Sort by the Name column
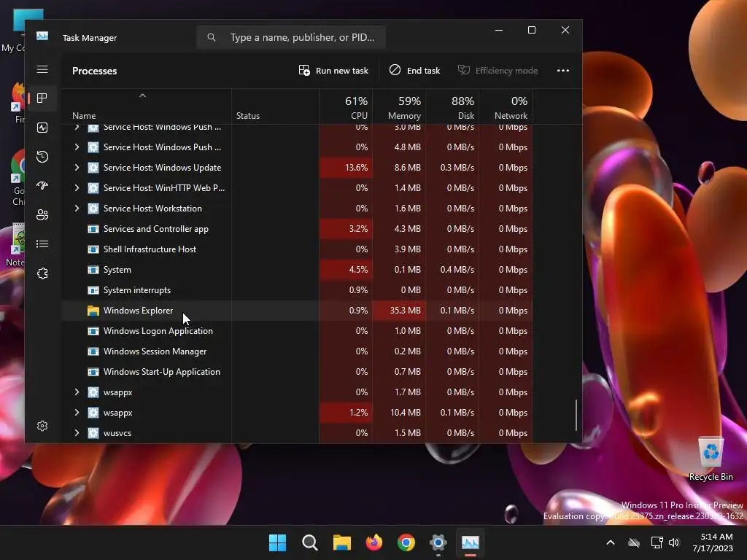 (x=84, y=116)
